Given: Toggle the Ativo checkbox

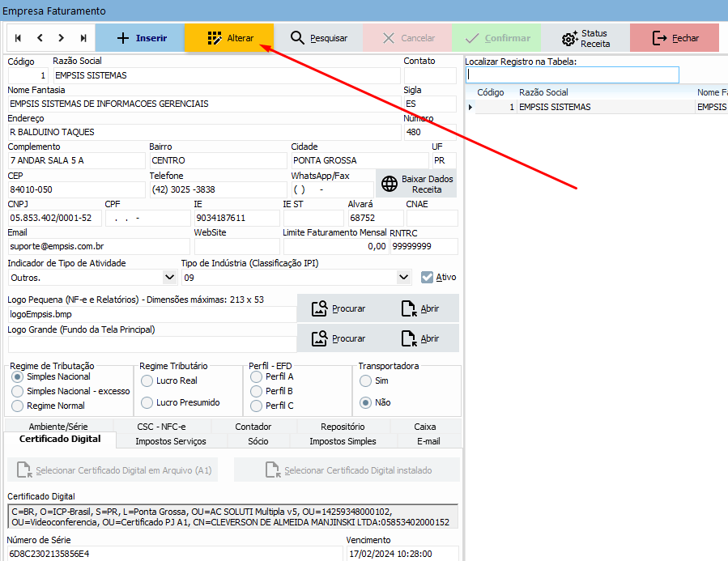Looking at the screenshot, I should (x=427, y=277).
